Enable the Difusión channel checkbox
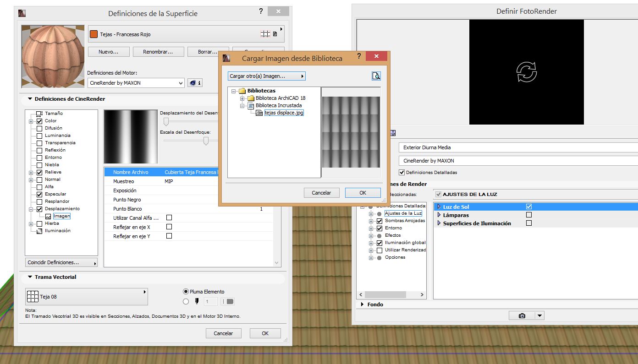 [39, 128]
